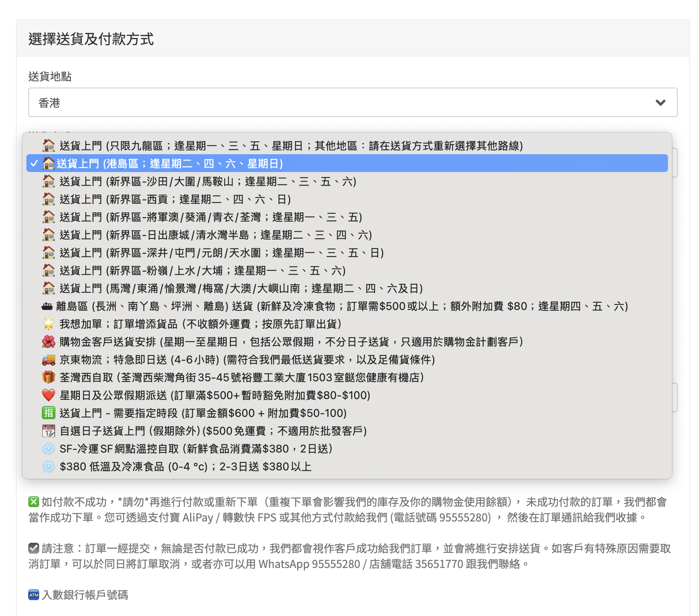Click the snowflake icon for SF-冷運 pickup
This screenshot has height=616, width=699.
48,449
